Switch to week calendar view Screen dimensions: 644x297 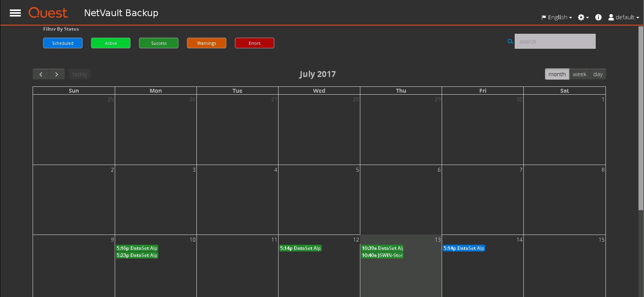tap(579, 74)
